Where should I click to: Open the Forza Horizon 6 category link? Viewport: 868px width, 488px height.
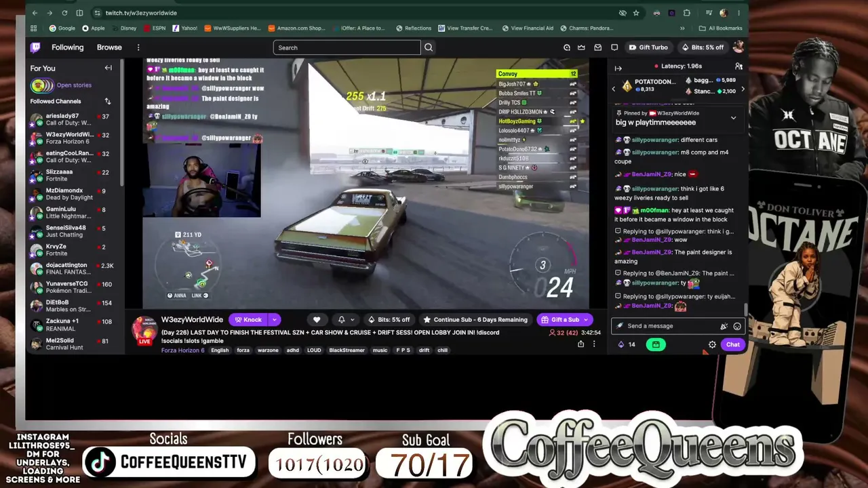coord(182,350)
